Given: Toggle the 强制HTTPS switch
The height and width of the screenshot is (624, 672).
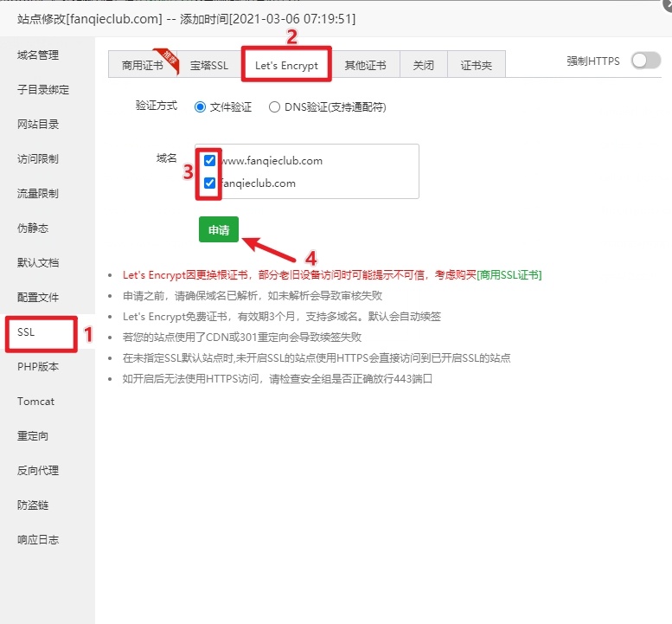Looking at the screenshot, I should (646, 61).
